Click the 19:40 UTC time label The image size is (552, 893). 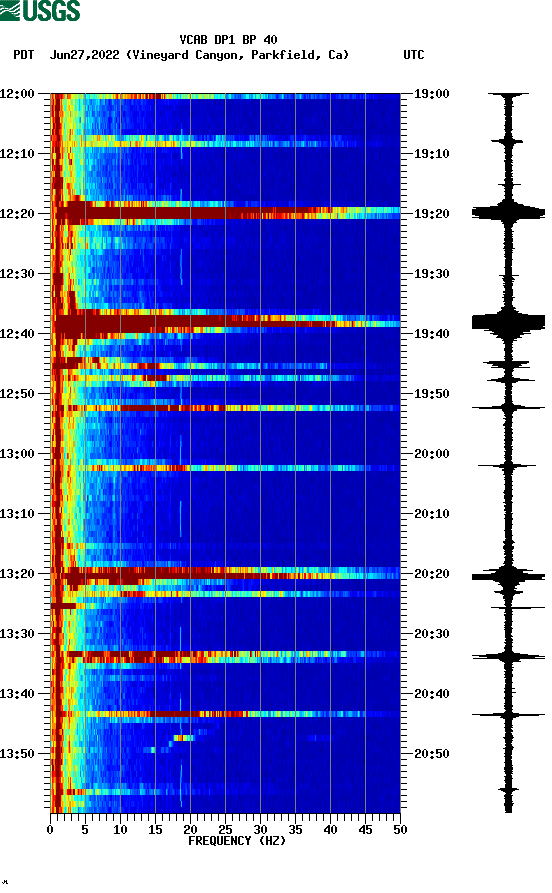(432, 334)
